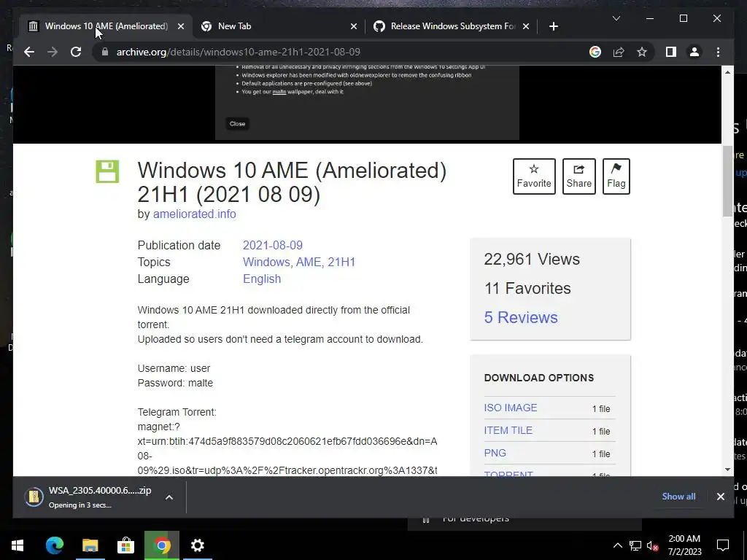Click the scrollbar up arrow

click(727, 72)
